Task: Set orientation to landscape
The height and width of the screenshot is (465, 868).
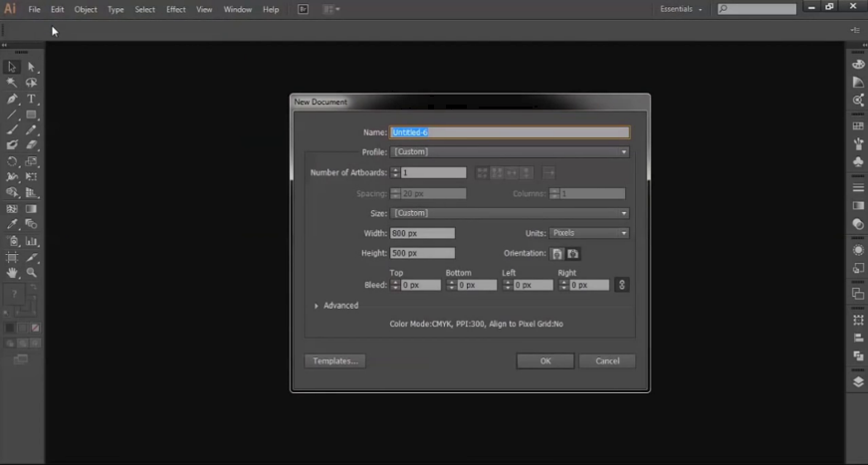Action: [x=572, y=254]
